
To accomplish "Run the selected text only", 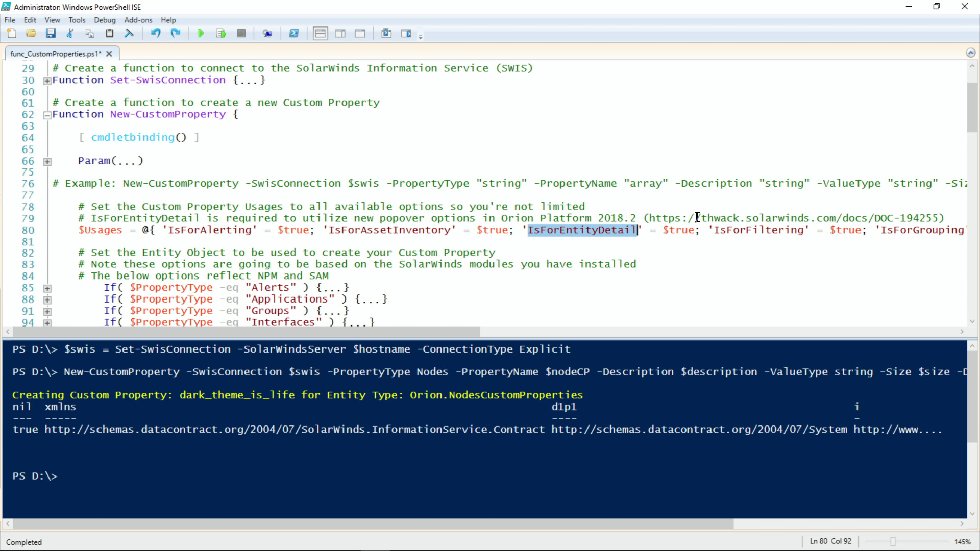I will tap(221, 33).
